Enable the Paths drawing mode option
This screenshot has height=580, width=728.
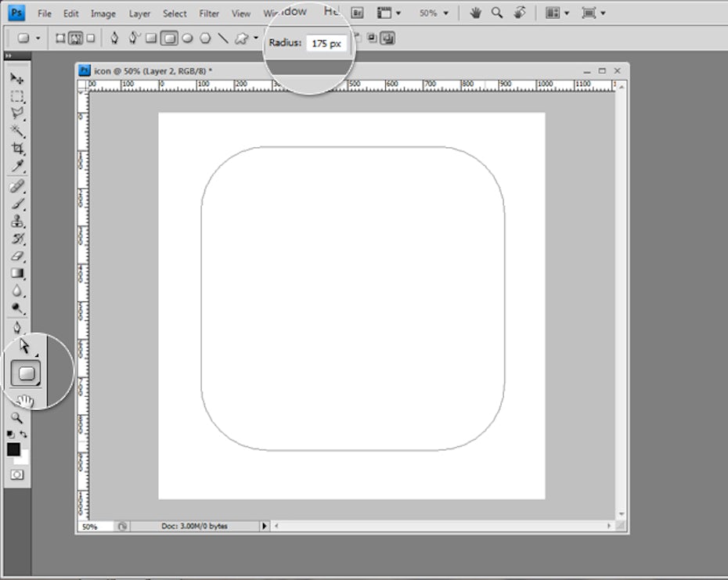pos(76,38)
